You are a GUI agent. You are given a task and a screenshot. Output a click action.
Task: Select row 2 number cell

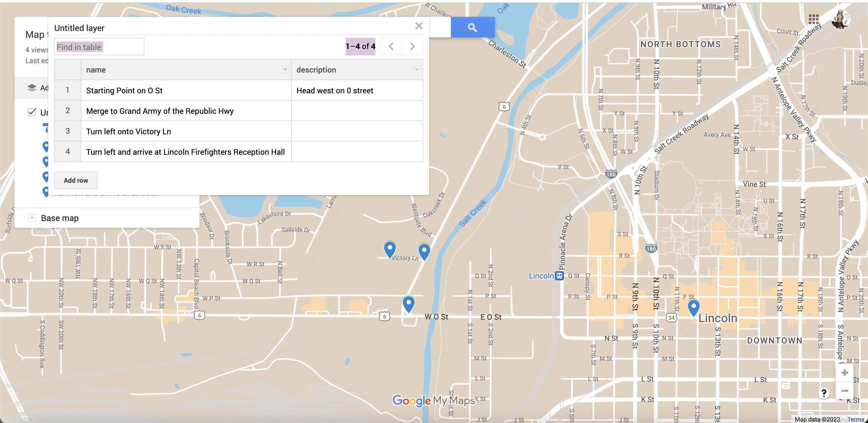coord(68,111)
